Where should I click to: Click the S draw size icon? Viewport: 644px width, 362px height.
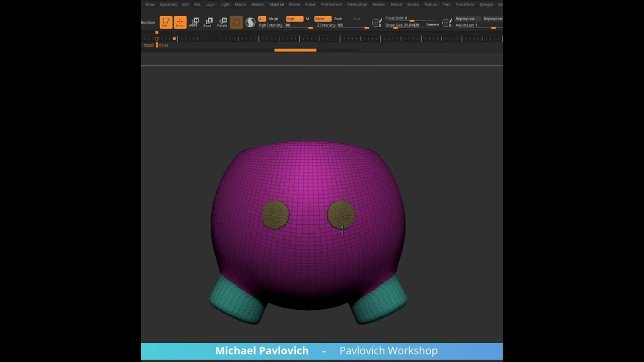pyautogui.click(x=377, y=23)
